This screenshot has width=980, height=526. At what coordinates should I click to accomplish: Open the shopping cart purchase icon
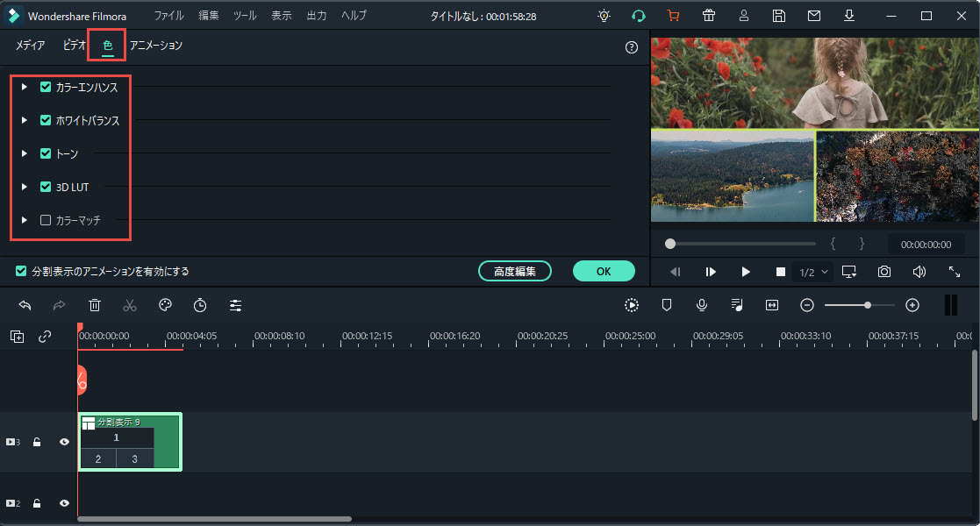tap(673, 17)
